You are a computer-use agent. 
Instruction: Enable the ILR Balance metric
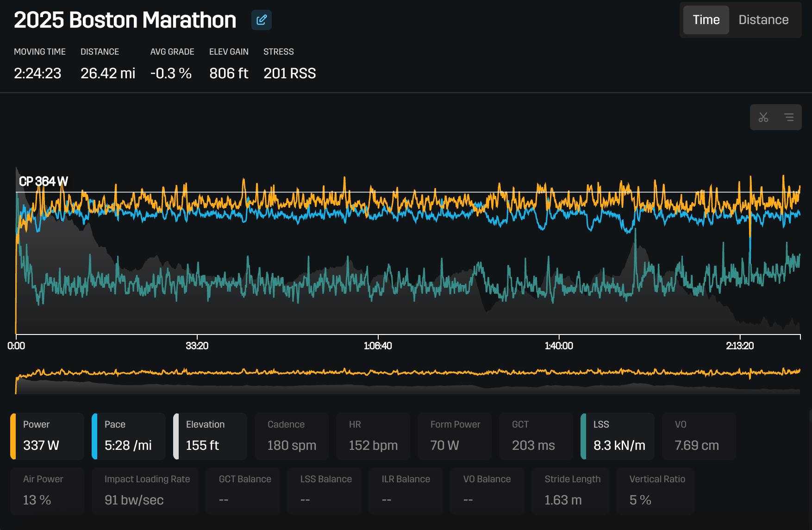[406, 491]
